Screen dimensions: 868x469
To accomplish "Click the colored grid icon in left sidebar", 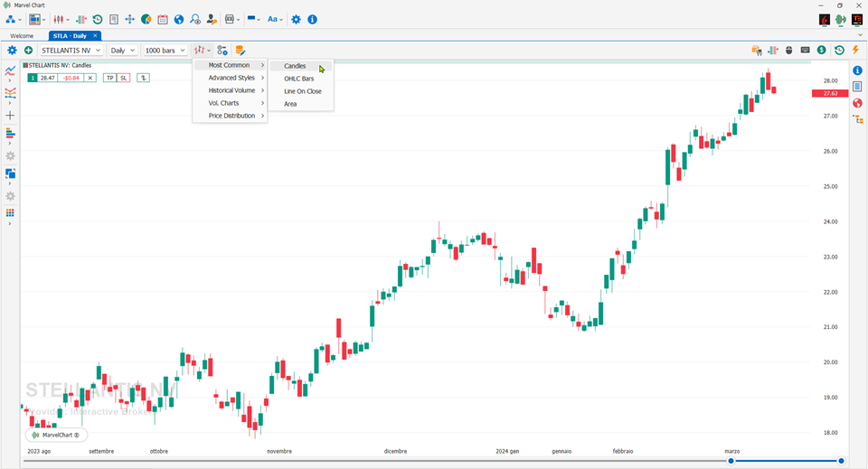I will point(10,213).
